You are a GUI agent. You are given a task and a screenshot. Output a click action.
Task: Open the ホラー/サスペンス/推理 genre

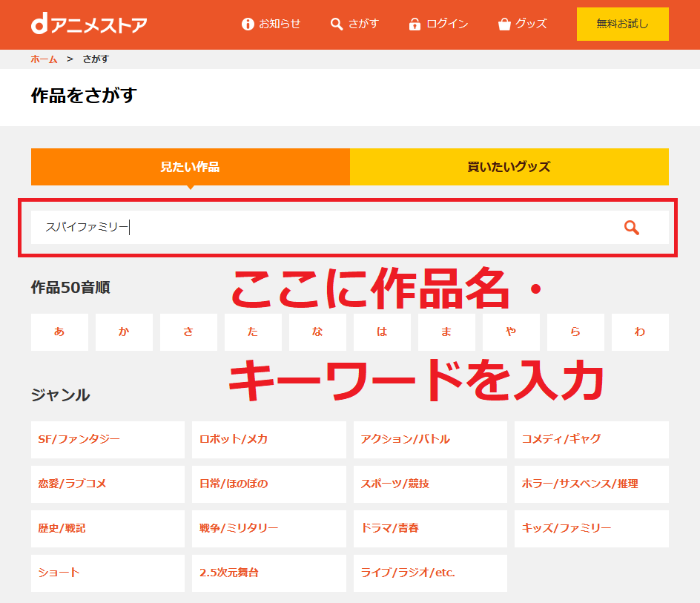(x=592, y=484)
